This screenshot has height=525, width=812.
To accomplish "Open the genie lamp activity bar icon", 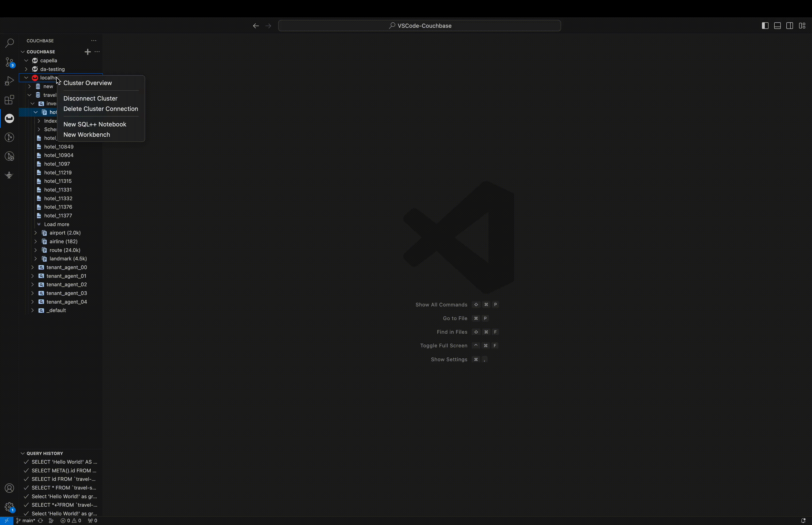I will point(9,175).
